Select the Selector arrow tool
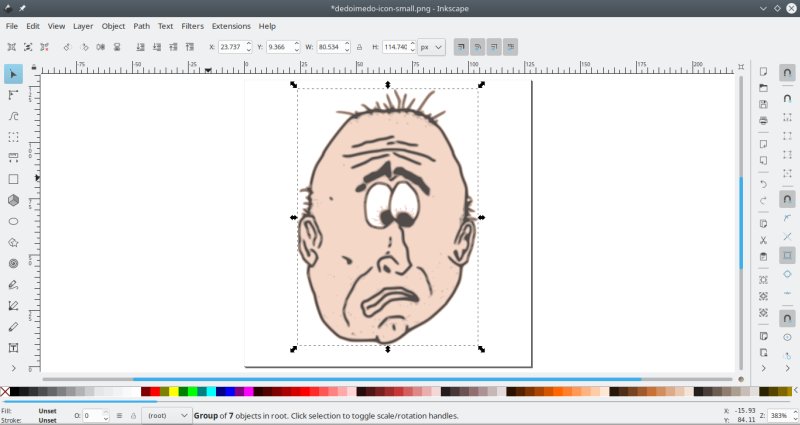Viewport: 800px width, 425px height. coord(13,74)
